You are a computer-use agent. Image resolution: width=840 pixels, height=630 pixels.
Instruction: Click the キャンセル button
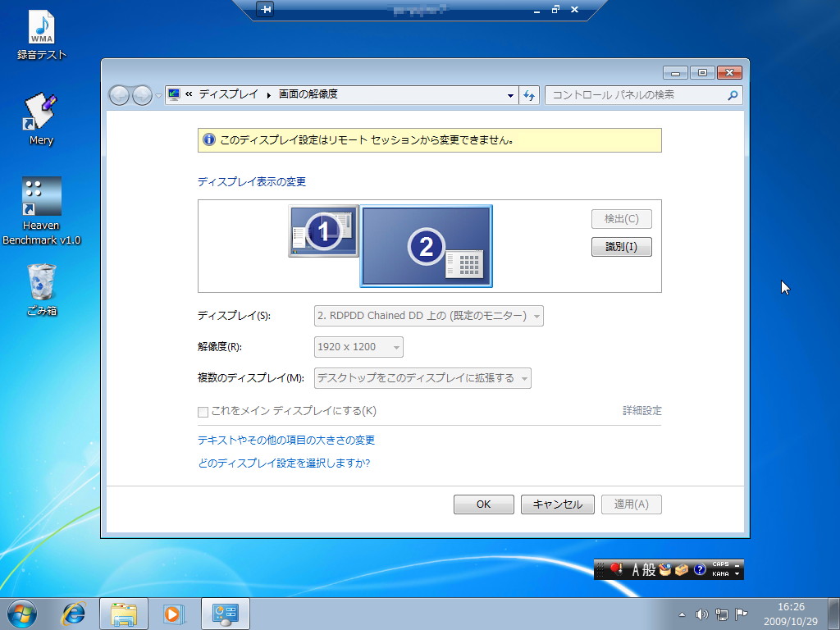[558, 504]
